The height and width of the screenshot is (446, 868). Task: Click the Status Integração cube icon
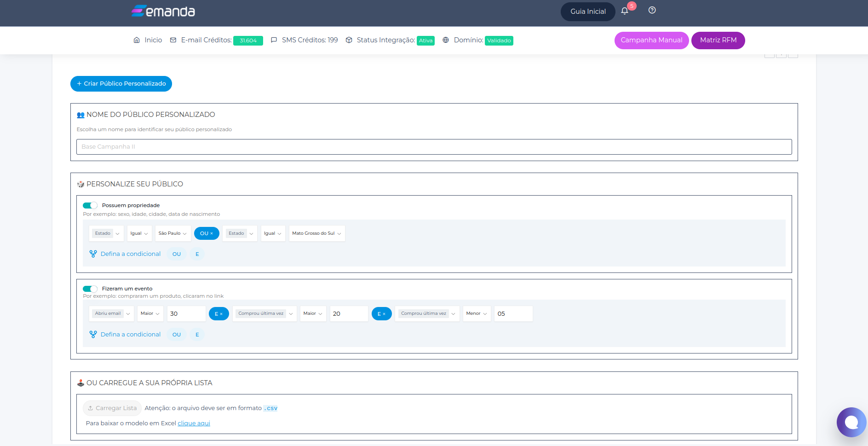coord(349,40)
